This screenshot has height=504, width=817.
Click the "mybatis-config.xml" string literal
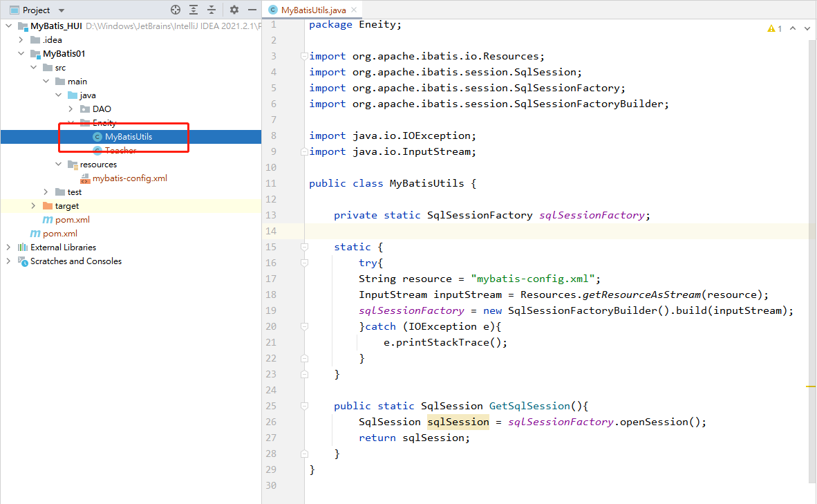[x=532, y=279]
